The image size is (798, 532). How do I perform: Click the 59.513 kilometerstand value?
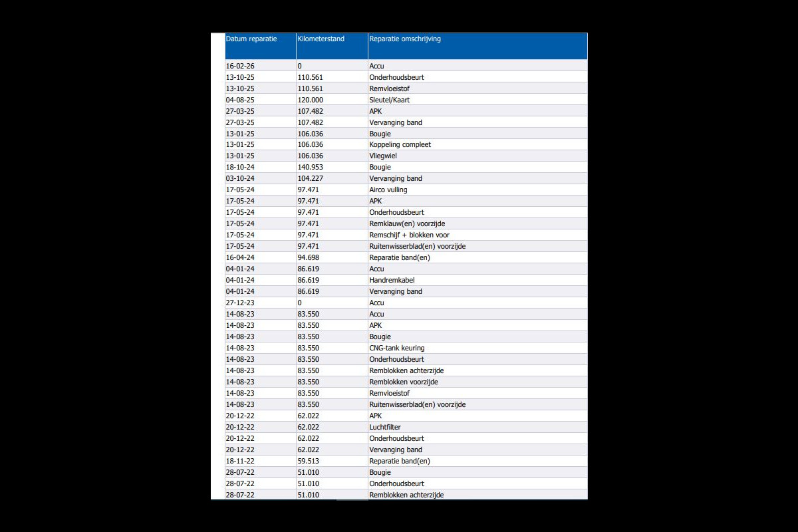309,462
